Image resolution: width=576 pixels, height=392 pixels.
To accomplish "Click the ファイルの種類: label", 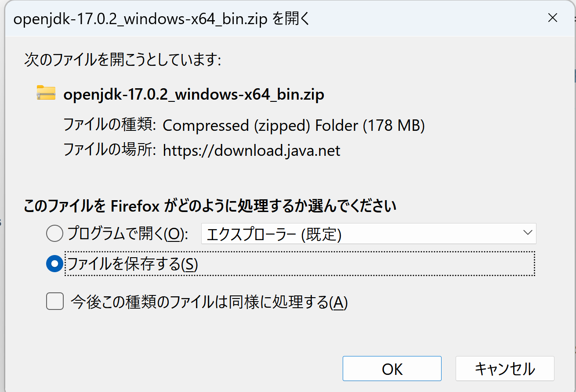I will pyautogui.click(x=110, y=126).
